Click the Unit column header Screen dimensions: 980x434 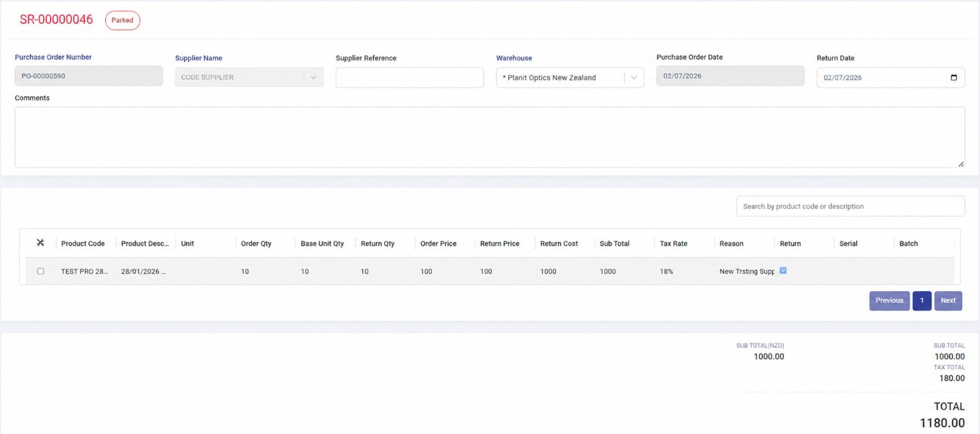(x=188, y=243)
